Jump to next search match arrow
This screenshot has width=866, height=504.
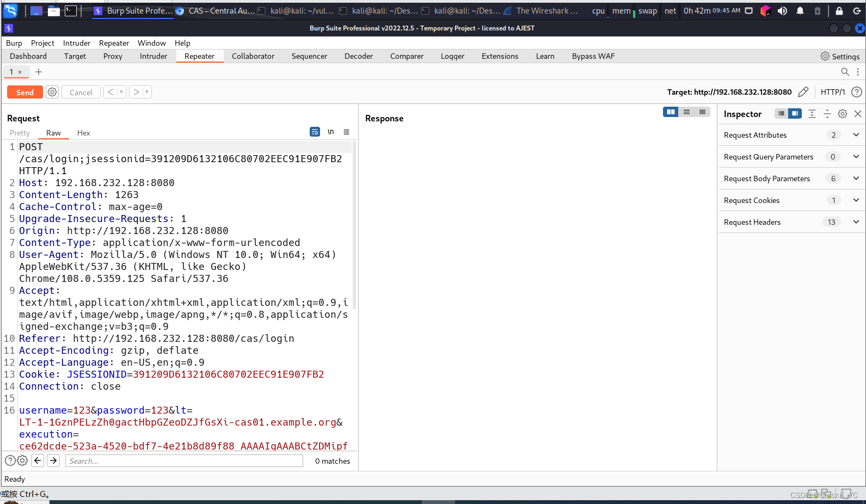[x=53, y=460]
